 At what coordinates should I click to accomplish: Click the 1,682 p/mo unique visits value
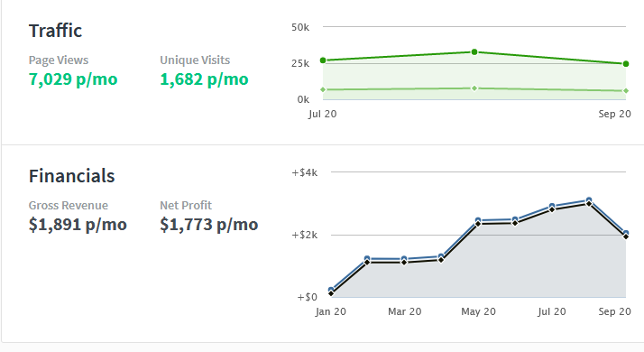(x=204, y=79)
